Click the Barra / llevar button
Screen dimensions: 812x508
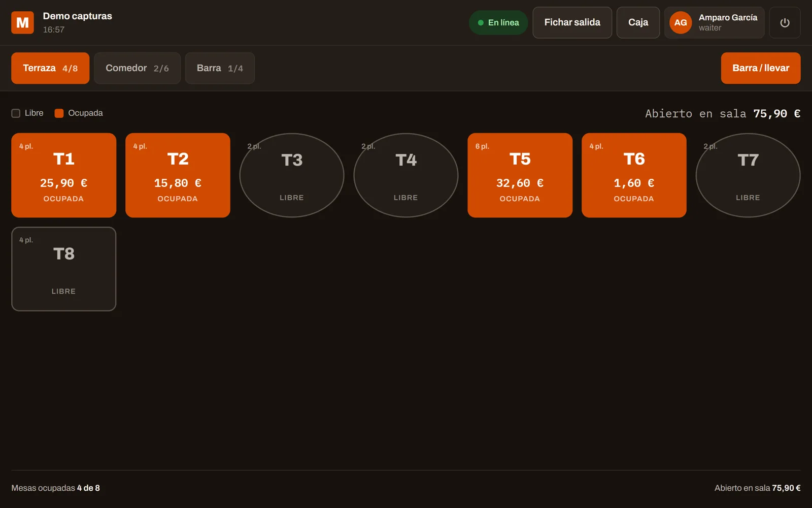point(761,68)
